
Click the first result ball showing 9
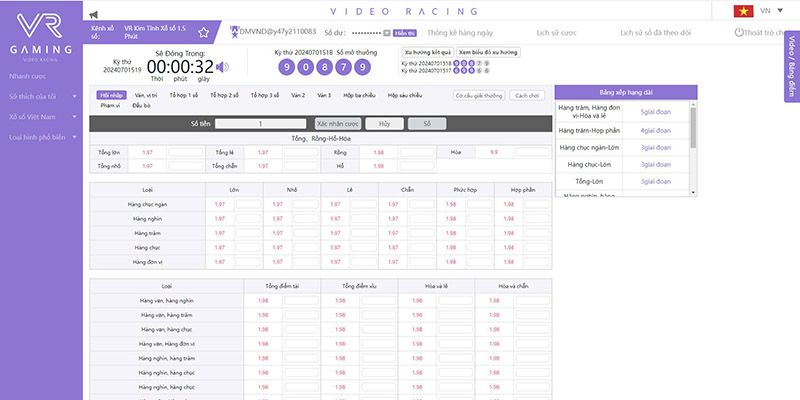pyautogui.click(x=287, y=67)
